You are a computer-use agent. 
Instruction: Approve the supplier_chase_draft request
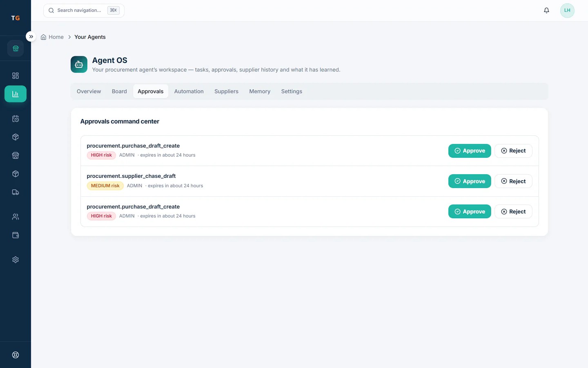[x=470, y=181]
